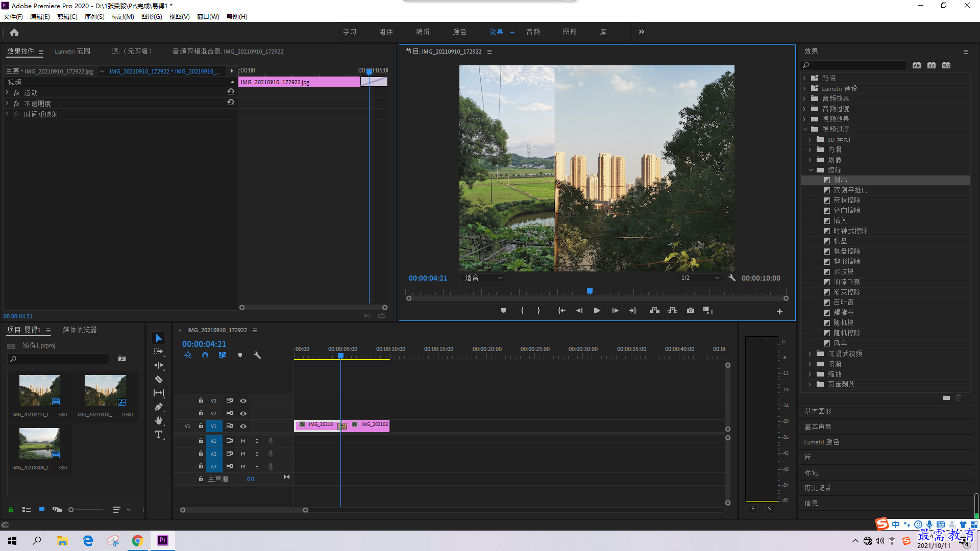The image size is (980, 551).
Task: Toggle lock on track V3
Action: coord(201,400)
